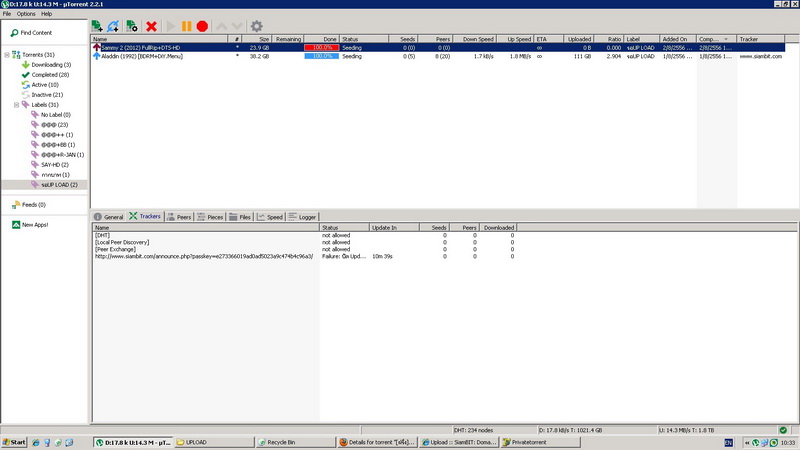Click the Add Torrent toolbar icon

97,26
